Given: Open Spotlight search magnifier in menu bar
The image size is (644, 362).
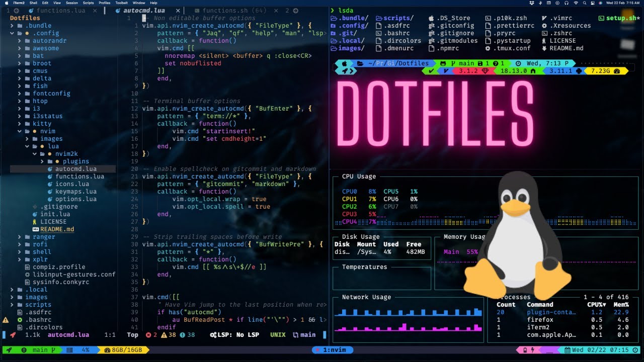Looking at the screenshot, I should tap(585, 3).
